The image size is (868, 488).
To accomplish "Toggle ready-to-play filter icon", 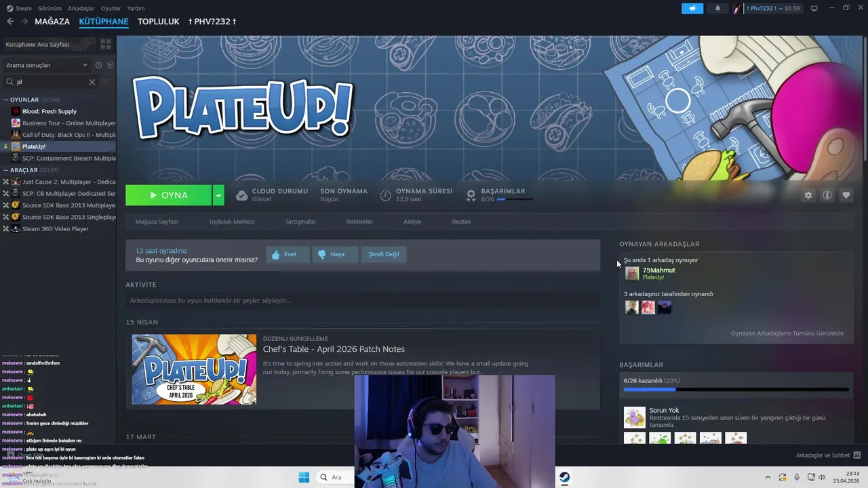I will pyautogui.click(x=111, y=65).
